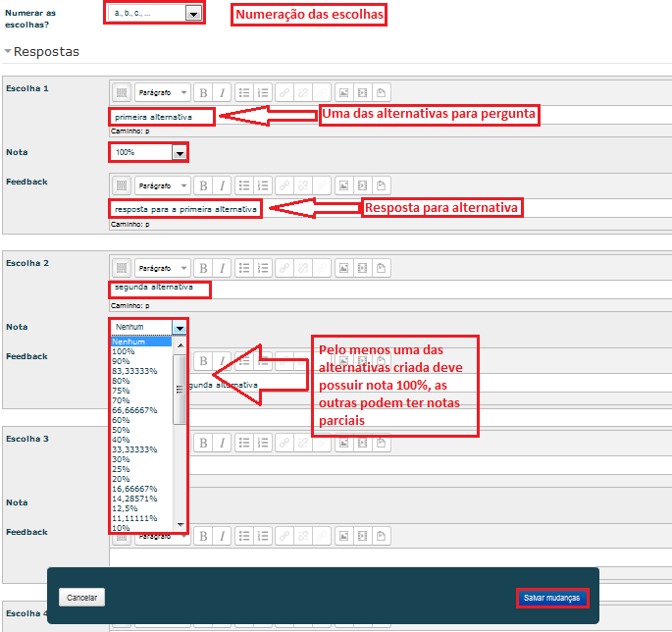The width and height of the screenshot is (672, 632).
Task: Pick 33,33333% from the grade options
Action: click(134, 448)
